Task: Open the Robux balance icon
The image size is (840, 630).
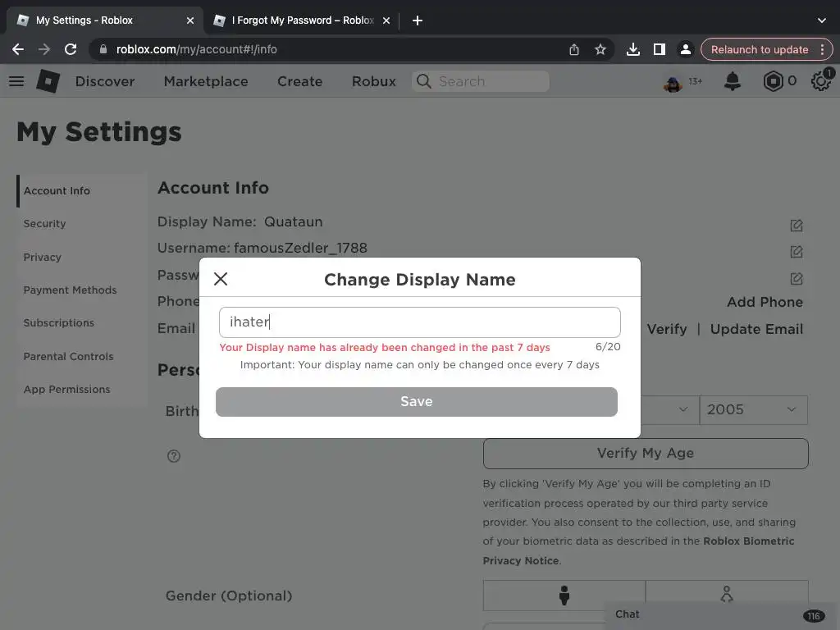Action: coord(773,81)
